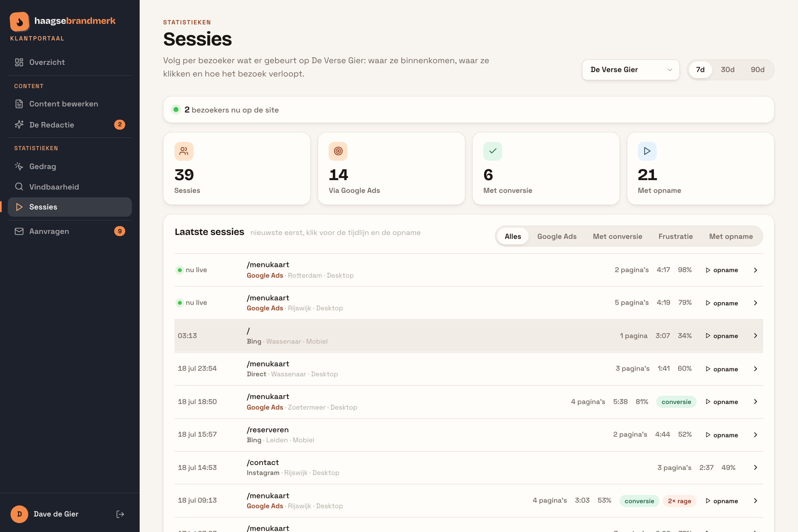Click the Met conversie checkmark icon
This screenshot has width=798, height=532.
tap(493, 151)
